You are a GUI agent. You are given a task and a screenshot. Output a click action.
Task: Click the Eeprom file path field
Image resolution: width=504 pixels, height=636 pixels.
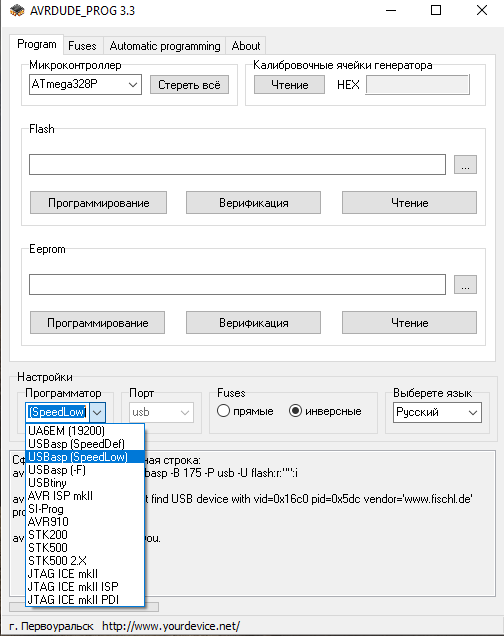pos(237,284)
